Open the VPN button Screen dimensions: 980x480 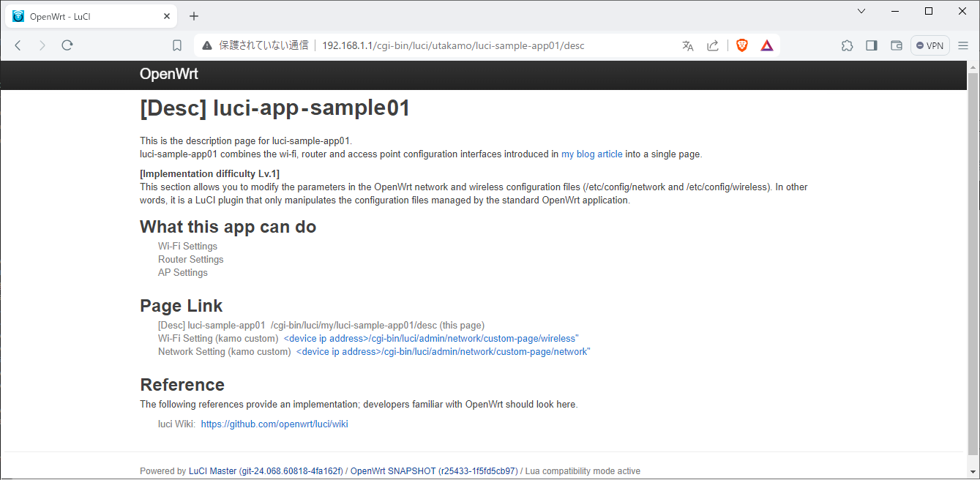point(929,45)
